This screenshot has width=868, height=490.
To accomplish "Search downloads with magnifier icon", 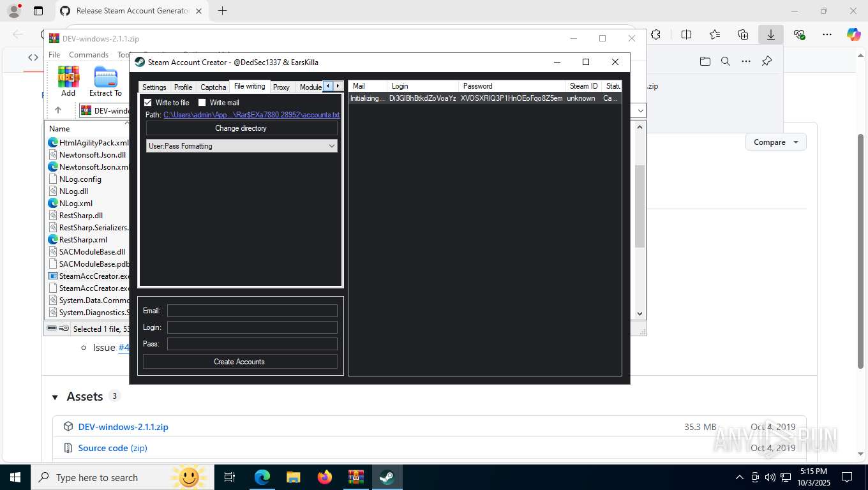I will click(x=726, y=61).
